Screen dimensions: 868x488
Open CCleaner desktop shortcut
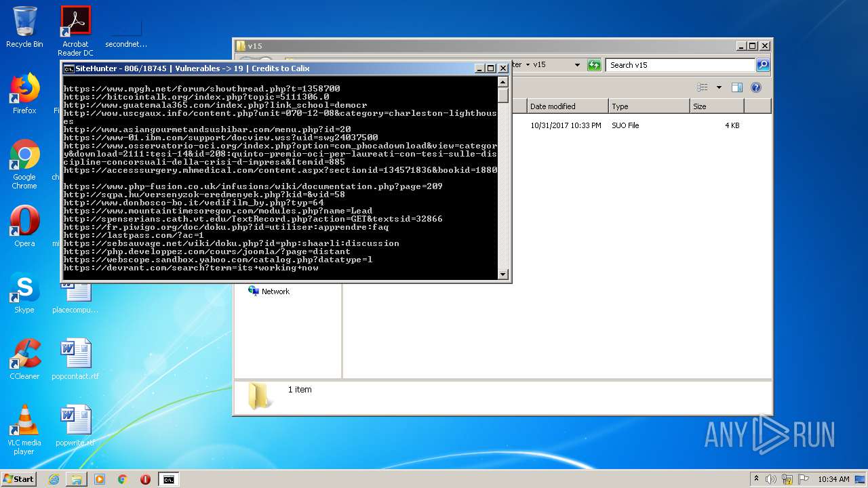[x=24, y=359]
